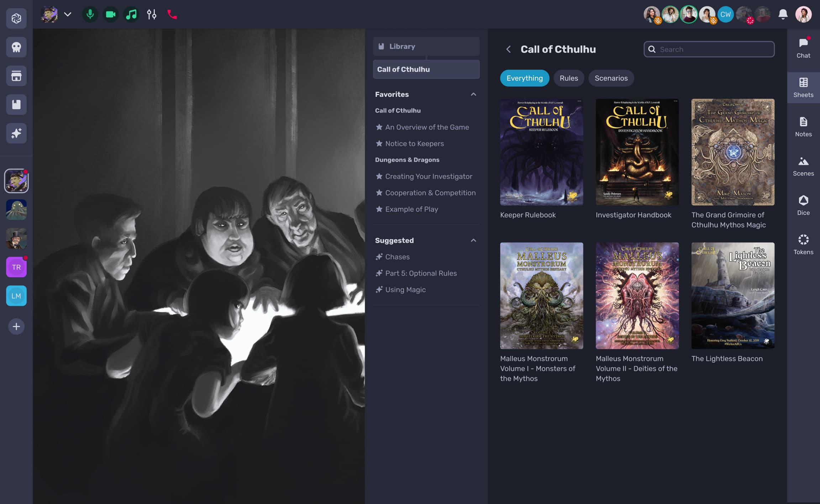Open the Chat panel
The height and width of the screenshot is (504, 820).
tap(803, 49)
